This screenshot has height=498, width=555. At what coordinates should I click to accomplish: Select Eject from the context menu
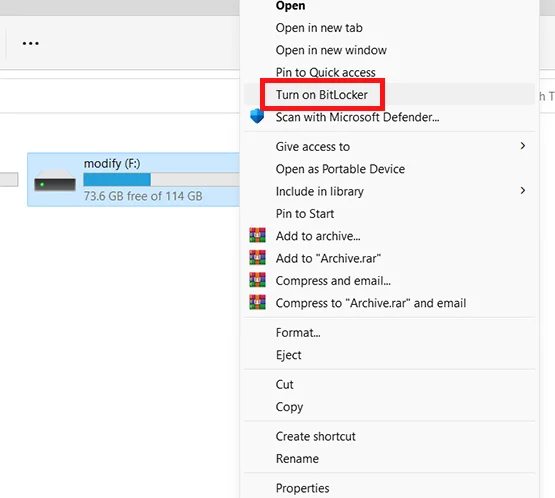[x=288, y=355]
